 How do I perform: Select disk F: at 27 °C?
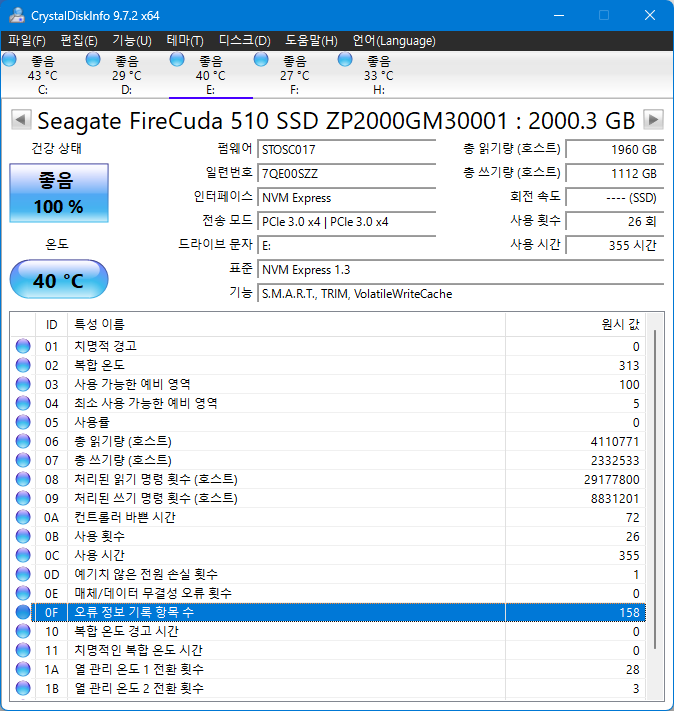pos(294,75)
